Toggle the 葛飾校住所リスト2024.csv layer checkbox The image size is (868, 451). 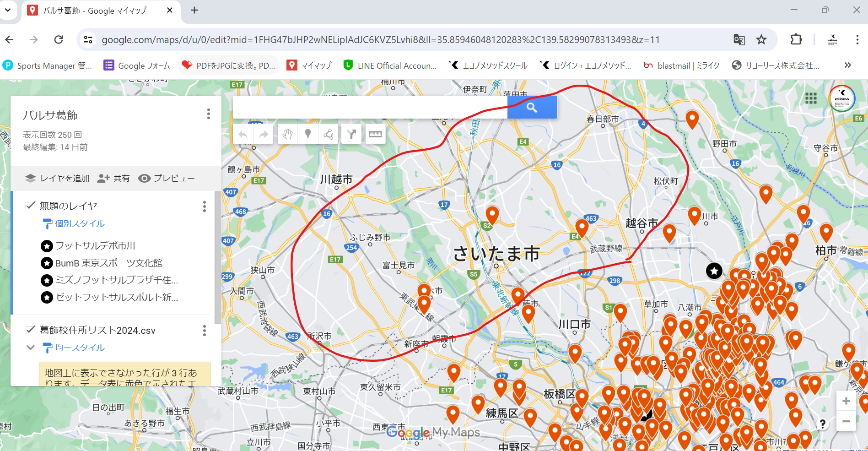tap(30, 330)
